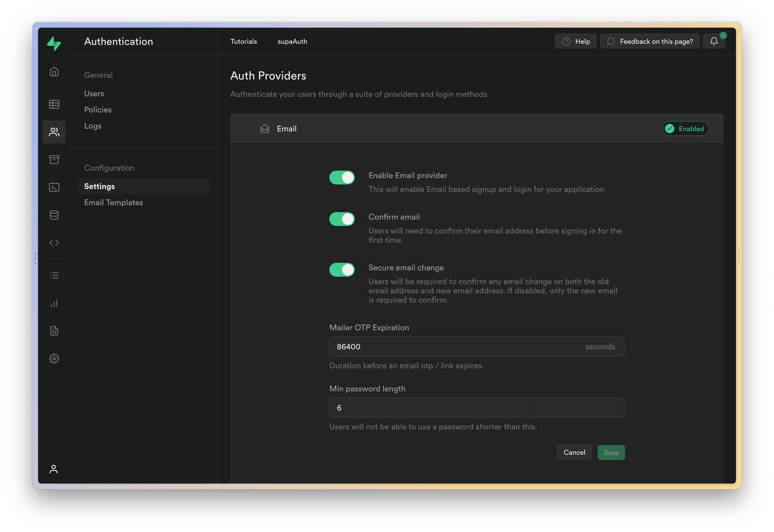Disable Secure email change toggle
This screenshot has height=532, width=774.
(342, 269)
